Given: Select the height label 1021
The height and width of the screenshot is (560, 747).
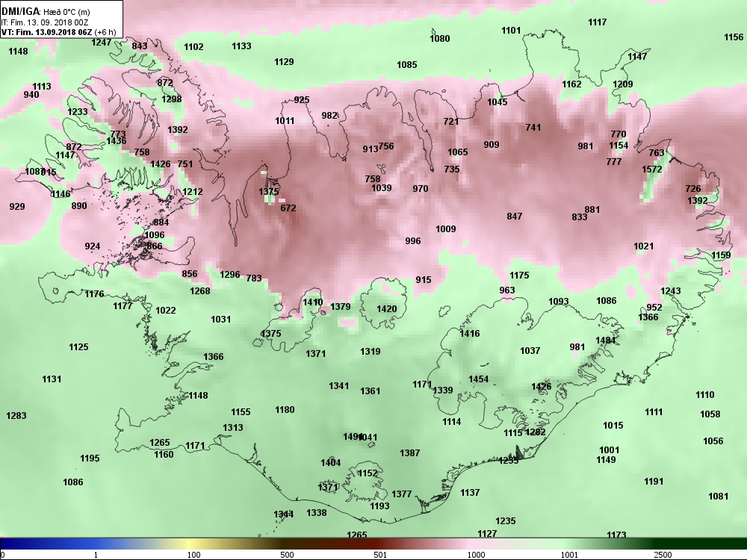Looking at the screenshot, I should [644, 246].
